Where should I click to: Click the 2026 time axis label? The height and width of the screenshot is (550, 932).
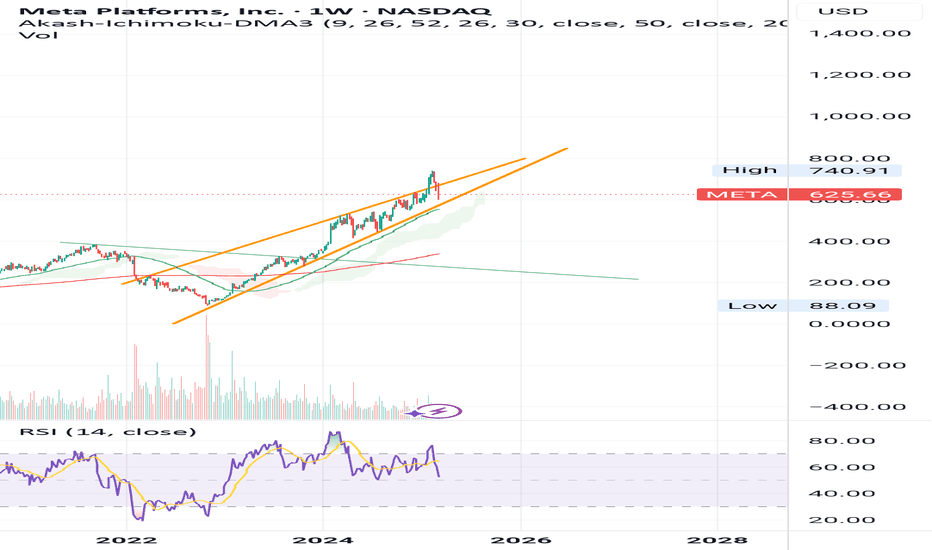click(521, 540)
